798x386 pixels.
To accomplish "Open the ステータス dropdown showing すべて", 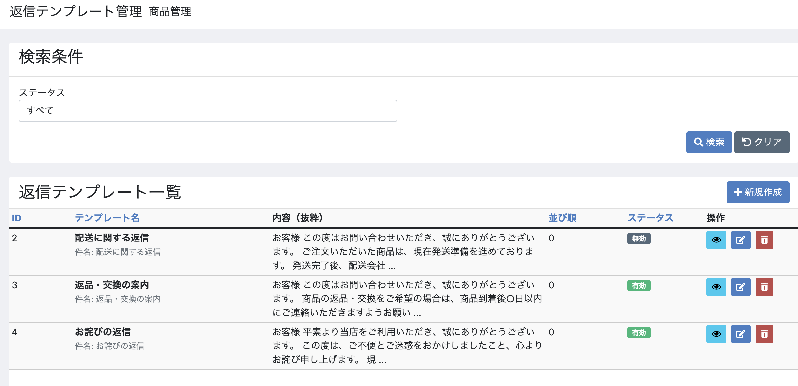I will pos(208,111).
